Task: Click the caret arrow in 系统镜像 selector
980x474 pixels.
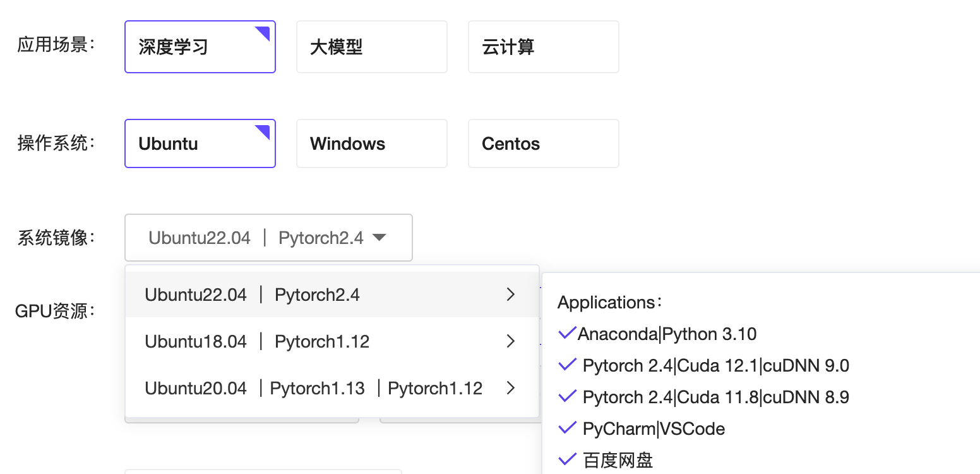Action: click(379, 238)
